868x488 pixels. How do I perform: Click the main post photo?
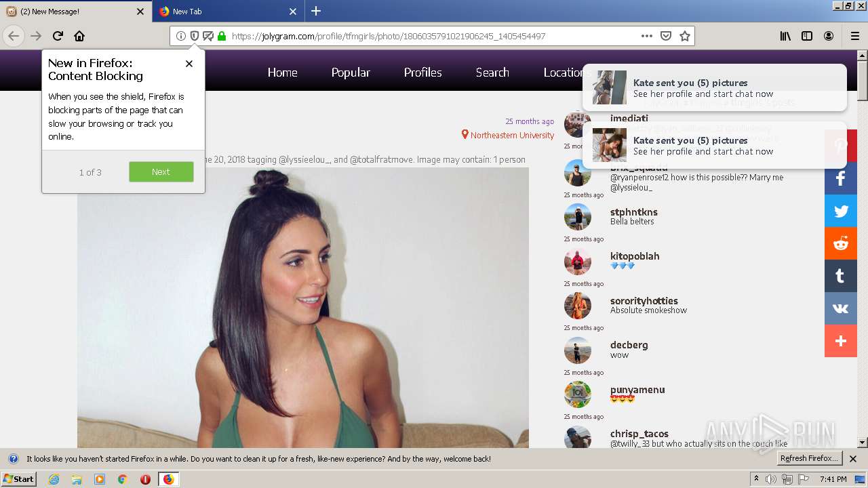pyautogui.click(x=303, y=308)
